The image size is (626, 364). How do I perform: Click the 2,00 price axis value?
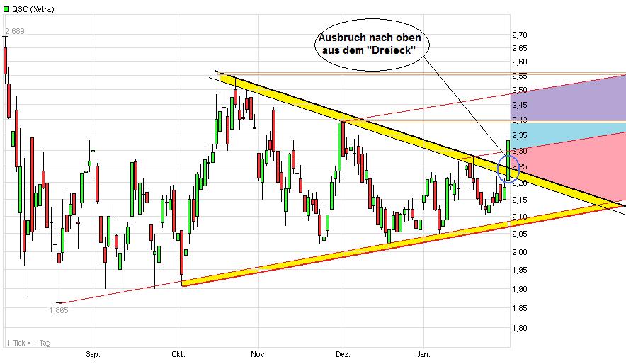pos(519,252)
